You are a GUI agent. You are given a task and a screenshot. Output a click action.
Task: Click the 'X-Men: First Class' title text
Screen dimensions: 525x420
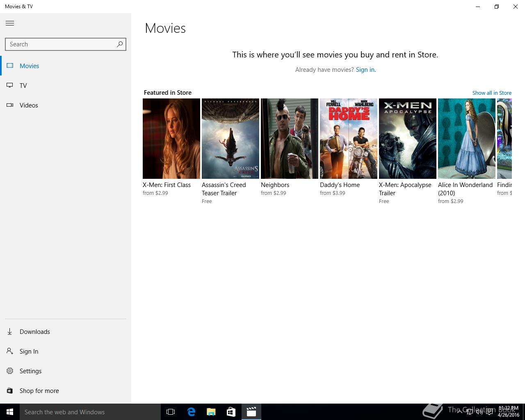167,185
